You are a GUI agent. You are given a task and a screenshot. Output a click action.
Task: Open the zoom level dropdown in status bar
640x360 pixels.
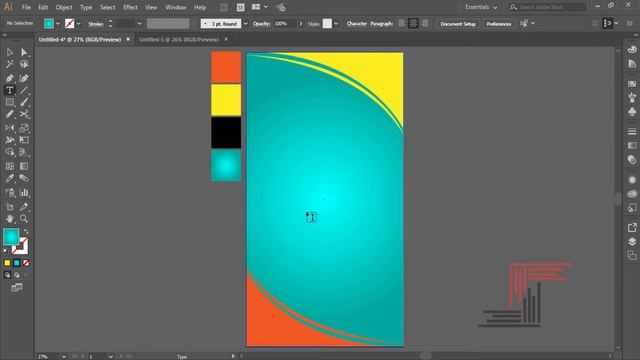point(64,356)
